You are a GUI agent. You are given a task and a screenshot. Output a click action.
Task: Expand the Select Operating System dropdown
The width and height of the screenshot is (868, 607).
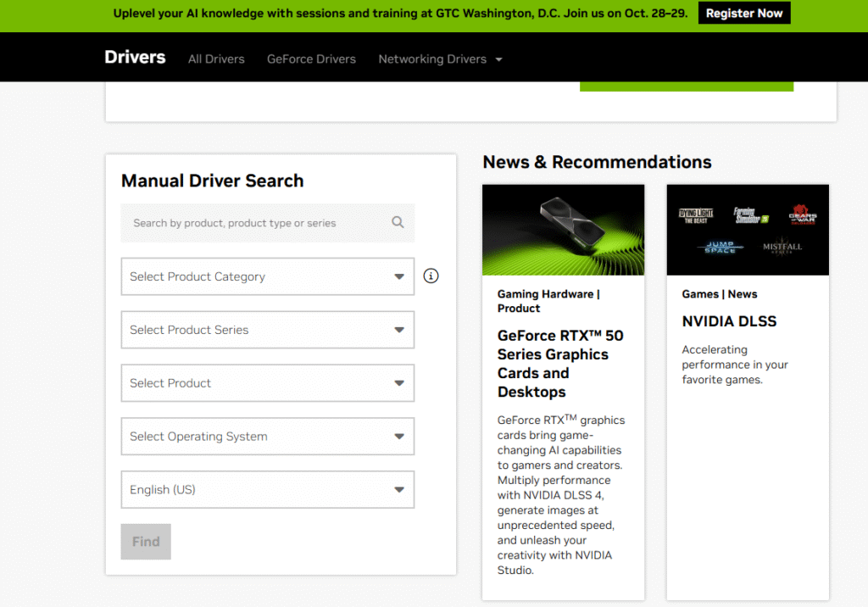point(267,437)
